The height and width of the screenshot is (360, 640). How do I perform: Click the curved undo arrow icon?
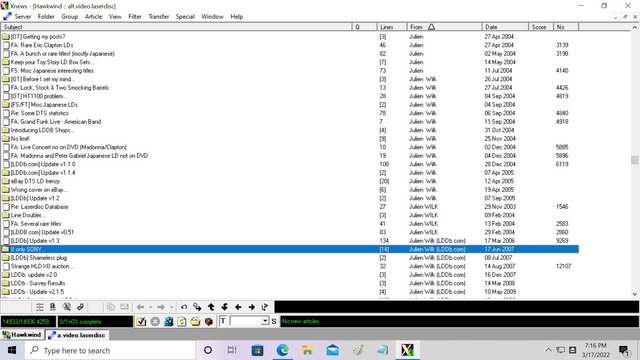184,307
